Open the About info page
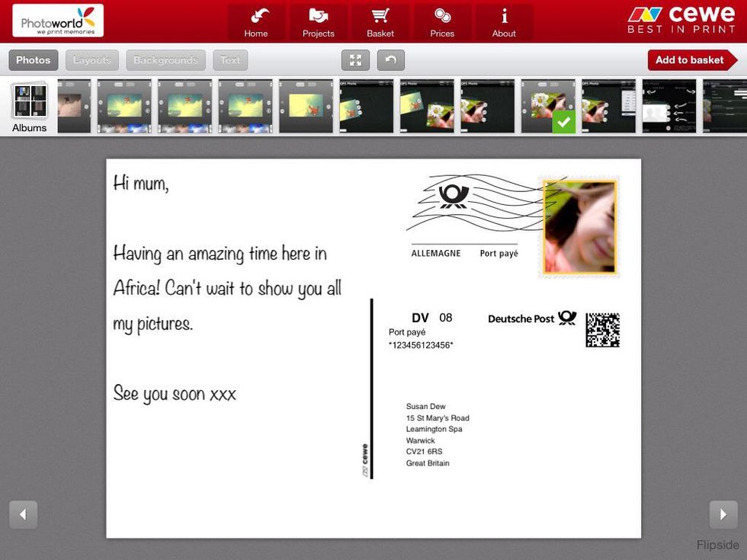This screenshot has height=560, width=747. click(x=504, y=22)
